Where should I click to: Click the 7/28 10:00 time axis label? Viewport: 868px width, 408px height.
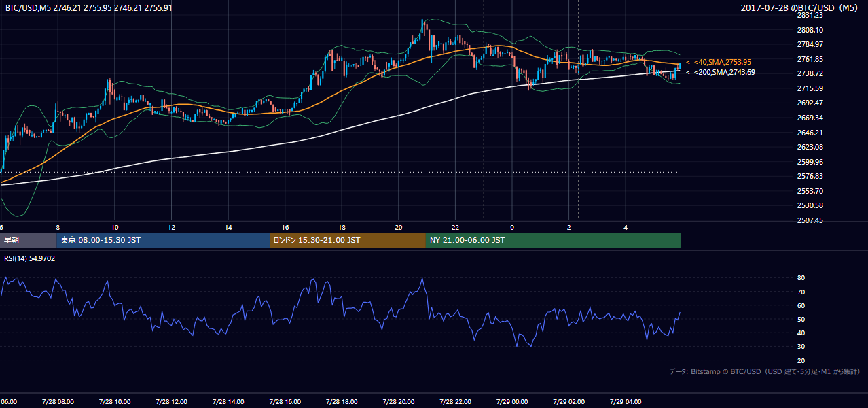[115, 402]
